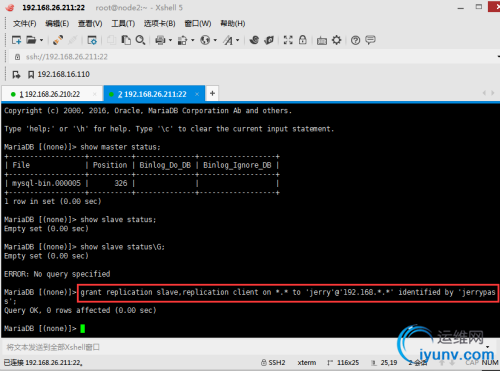The width and height of the screenshot is (500, 371).
Task: Click the NUM indicator in status bar
Action: (490, 363)
